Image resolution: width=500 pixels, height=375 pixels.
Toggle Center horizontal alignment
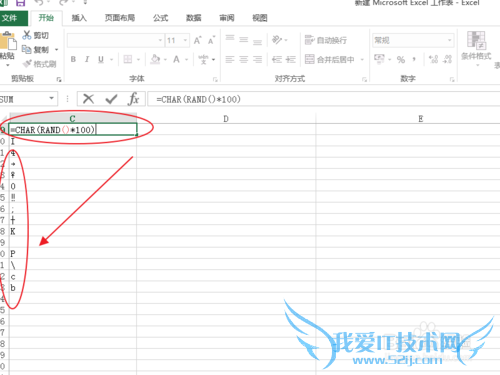(244, 60)
